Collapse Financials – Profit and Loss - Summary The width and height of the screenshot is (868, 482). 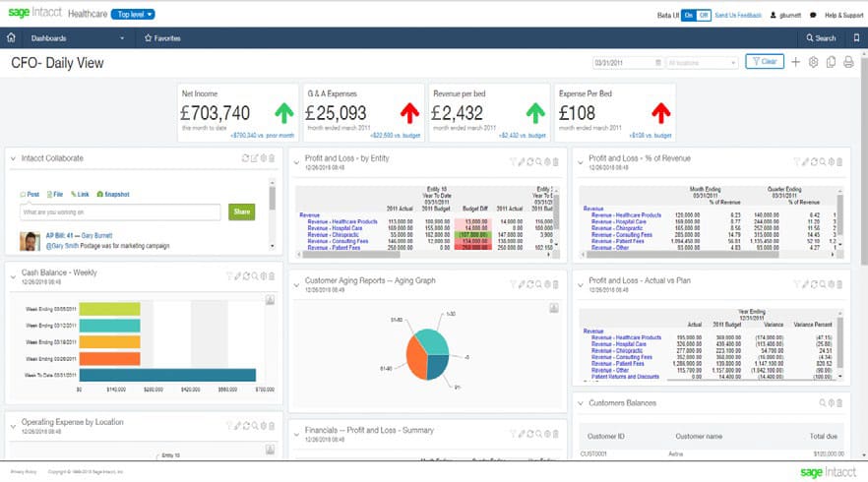(x=297, y=435)
